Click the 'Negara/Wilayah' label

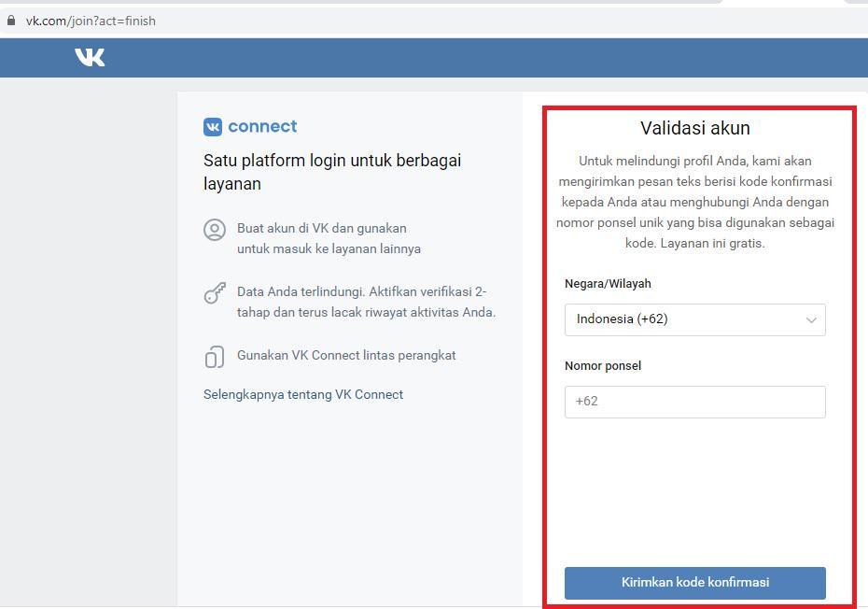[x=608, y=284]
